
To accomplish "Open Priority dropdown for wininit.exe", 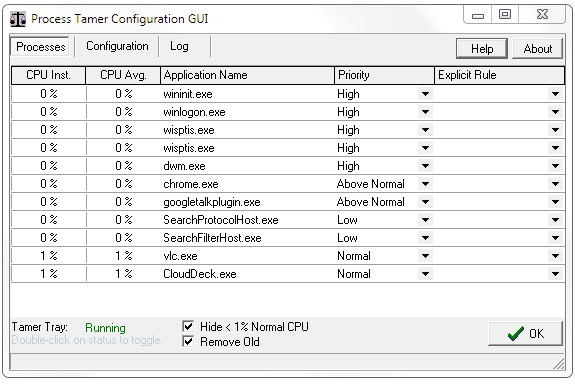I will coord(425,94).
